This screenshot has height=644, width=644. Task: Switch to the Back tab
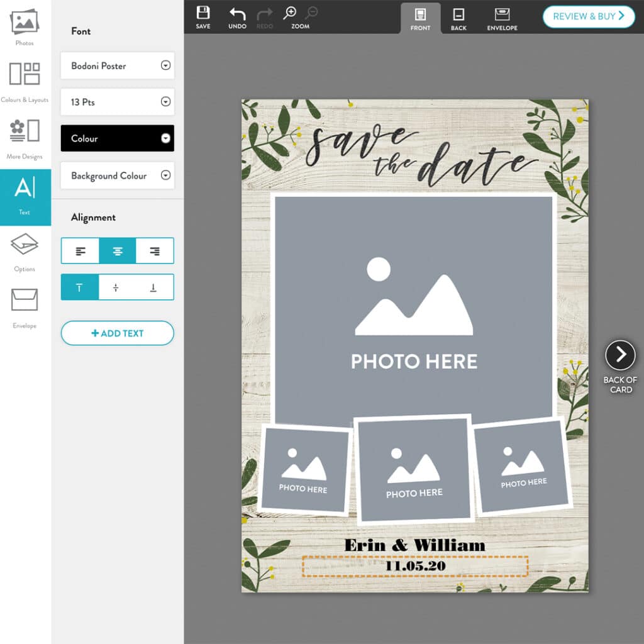[x=458, y=17]
